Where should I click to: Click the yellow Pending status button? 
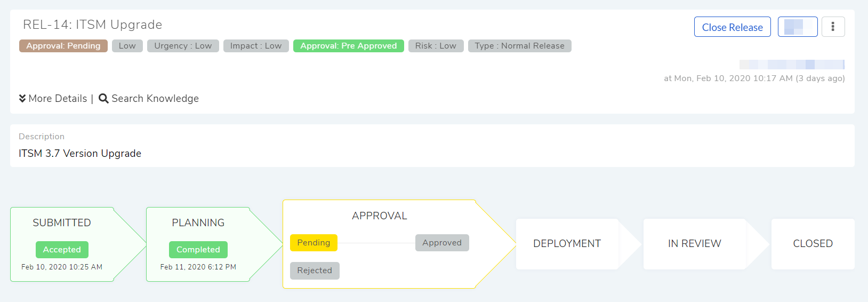click(x=314, y=243)
